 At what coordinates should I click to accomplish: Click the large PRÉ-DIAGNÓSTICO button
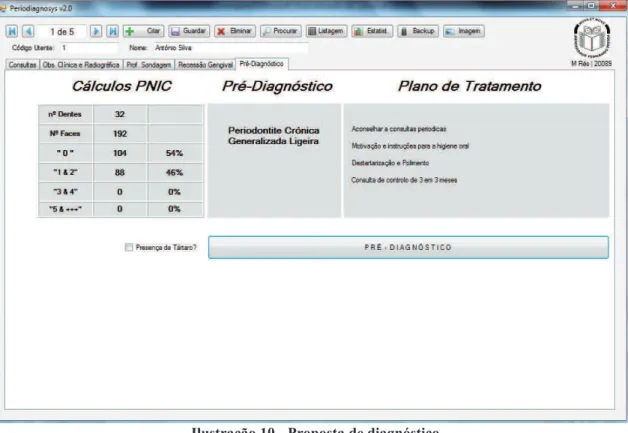click(408, 247)
